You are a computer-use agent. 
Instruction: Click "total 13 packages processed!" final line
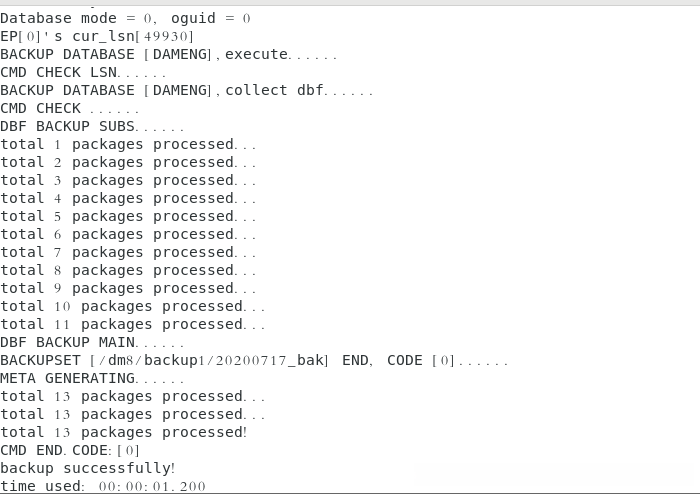[123, 432]
